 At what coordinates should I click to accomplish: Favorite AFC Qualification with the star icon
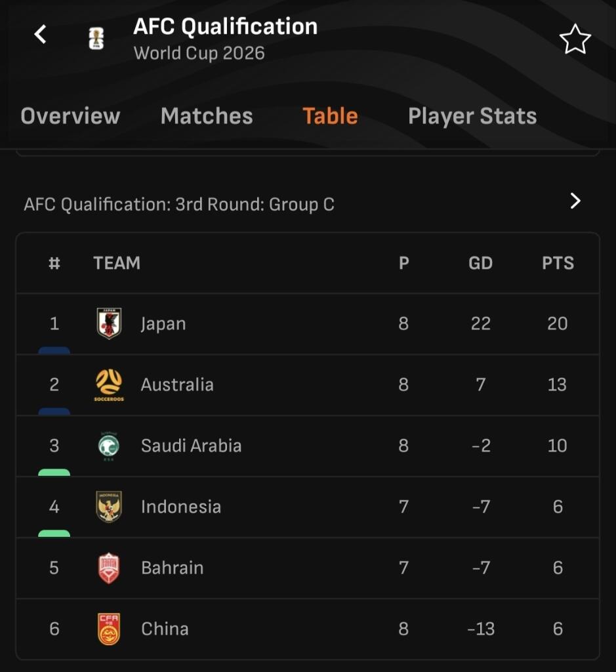[575, 39]
